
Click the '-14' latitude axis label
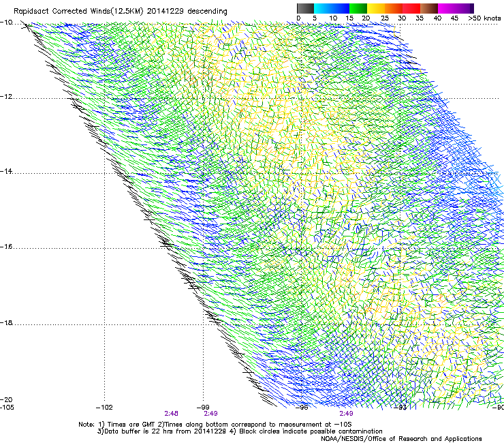[6, 172]
